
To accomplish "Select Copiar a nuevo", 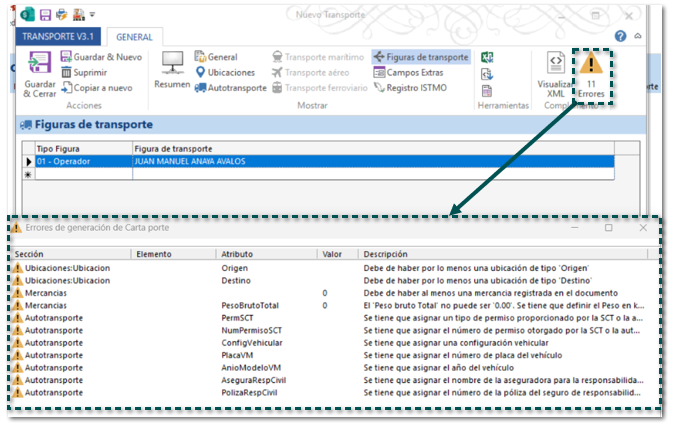I will tap(96, 87).
